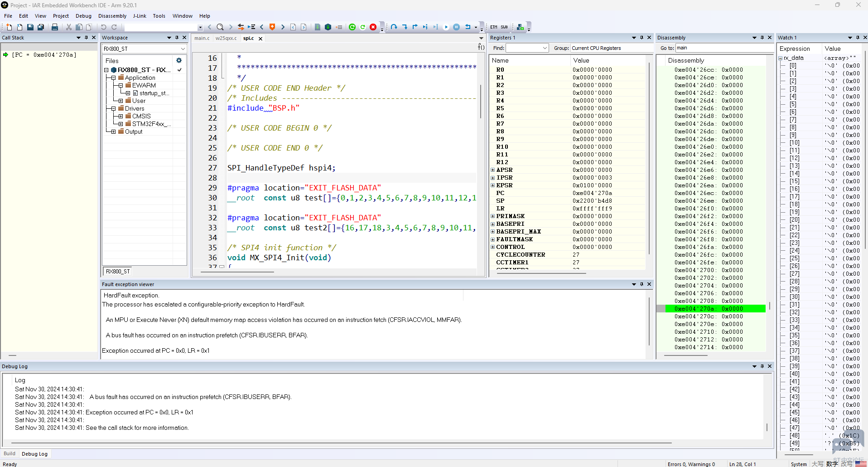Click Download and Debug green icon

(x=352, y=27)
